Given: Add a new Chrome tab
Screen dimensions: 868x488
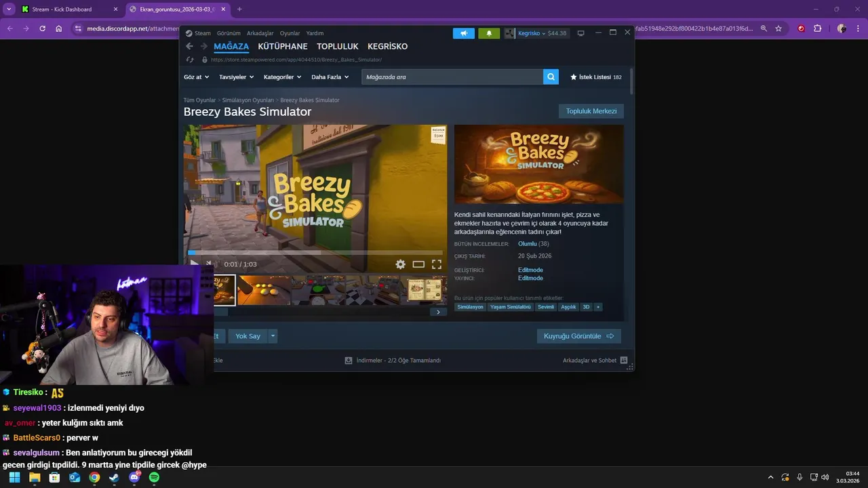Looking at the screenshot, I should 239,9.
